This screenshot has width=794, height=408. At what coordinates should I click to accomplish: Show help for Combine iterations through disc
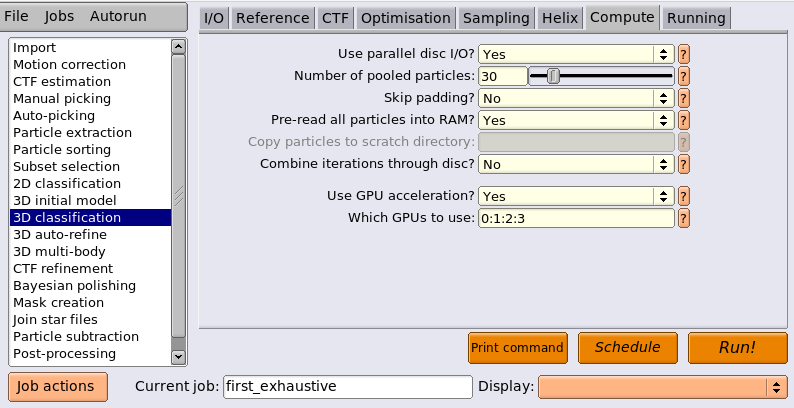click(x=684, y=165)
